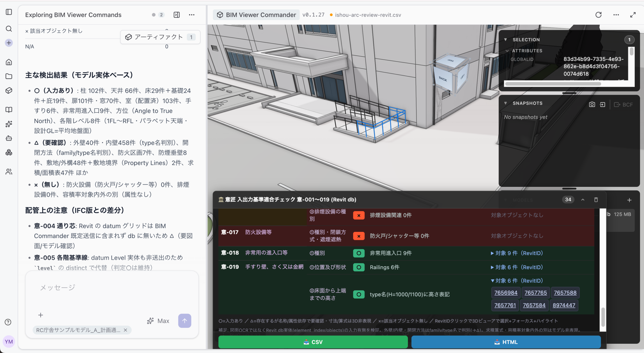Screen dimensions: 644x353
Task: Select the BIM Viewer Commander tab
Action: (256, 15)
